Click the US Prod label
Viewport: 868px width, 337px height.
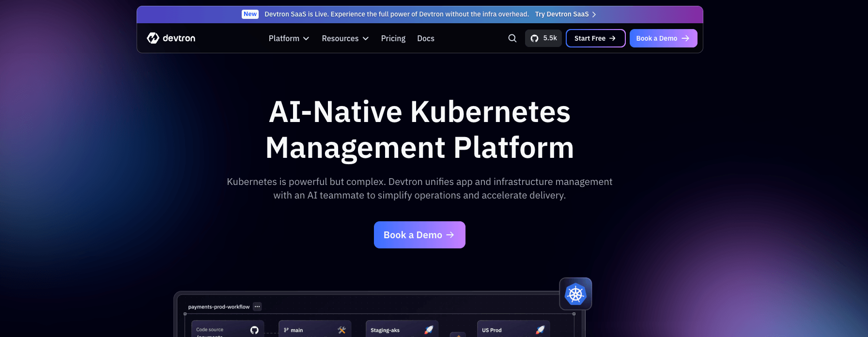(492, 330)
